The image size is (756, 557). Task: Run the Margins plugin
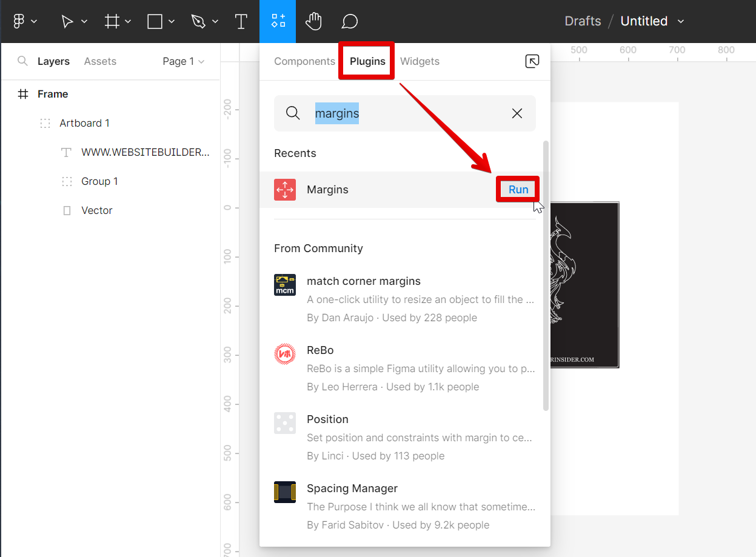pyautogui.click(x=518, y=190)
